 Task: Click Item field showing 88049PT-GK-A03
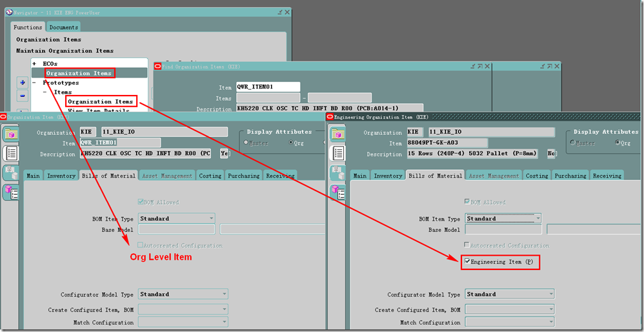click(447, 143)
